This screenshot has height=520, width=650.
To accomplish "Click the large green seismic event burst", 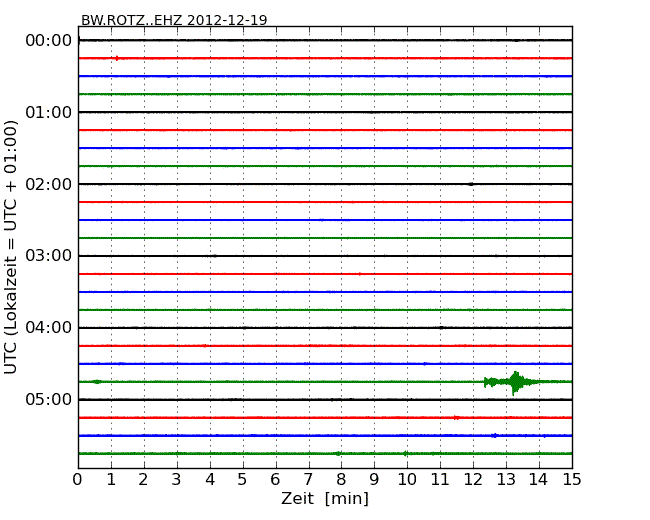I will click(514, 382).
